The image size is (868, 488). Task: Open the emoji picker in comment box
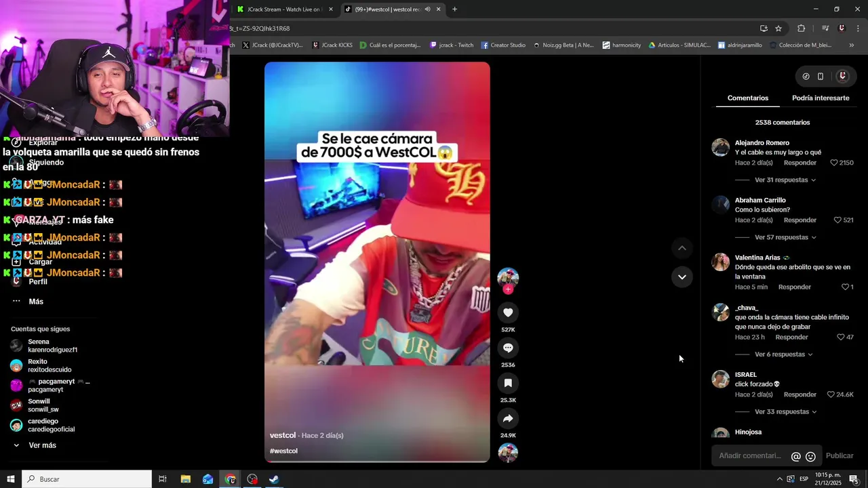click(810, 456)
